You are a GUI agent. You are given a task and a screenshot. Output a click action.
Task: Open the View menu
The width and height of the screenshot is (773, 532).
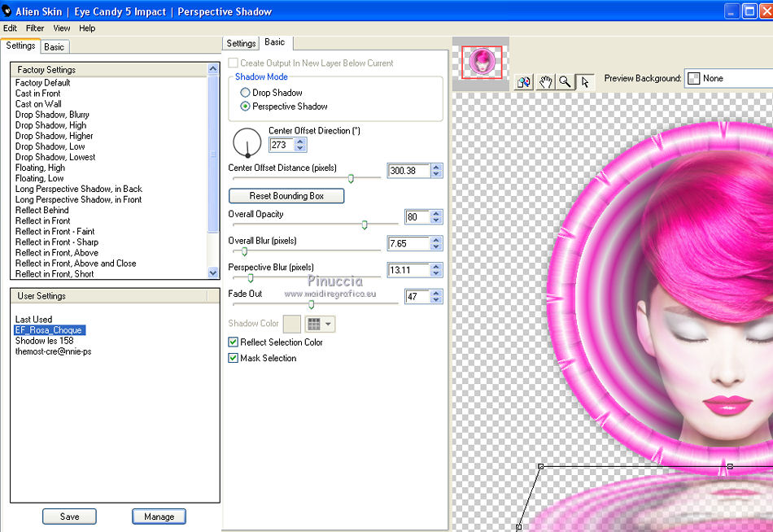click(x=62, y=28)
